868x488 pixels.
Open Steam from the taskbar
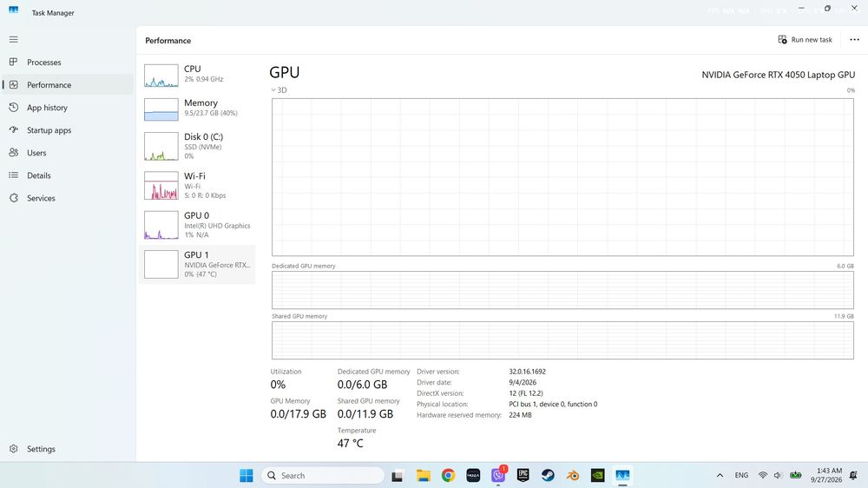tap(548, 475)
